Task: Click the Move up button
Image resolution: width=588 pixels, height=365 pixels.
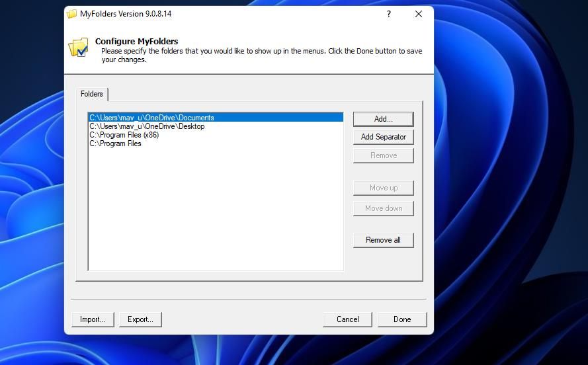Action: (x=383, y=188)
